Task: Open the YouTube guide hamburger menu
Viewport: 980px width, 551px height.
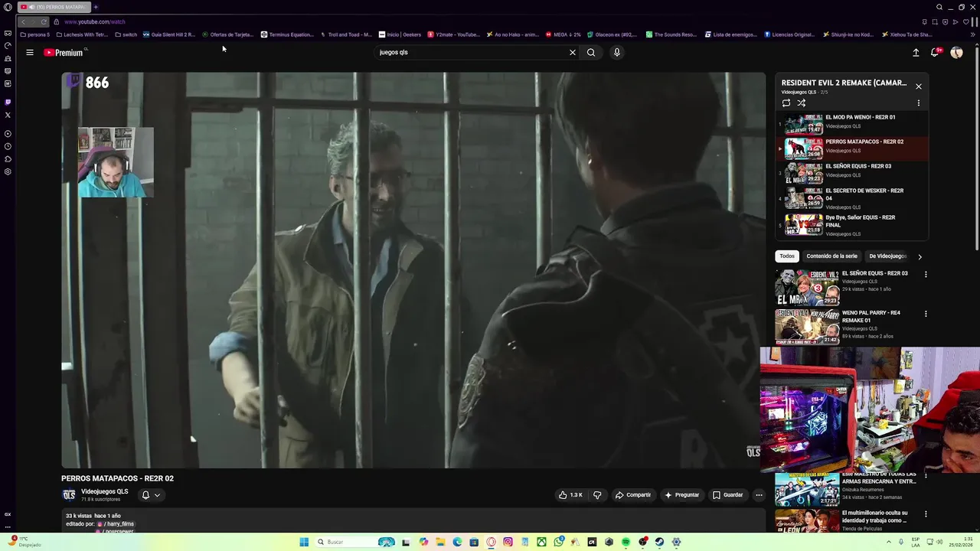Action: (x=30, y=53)
